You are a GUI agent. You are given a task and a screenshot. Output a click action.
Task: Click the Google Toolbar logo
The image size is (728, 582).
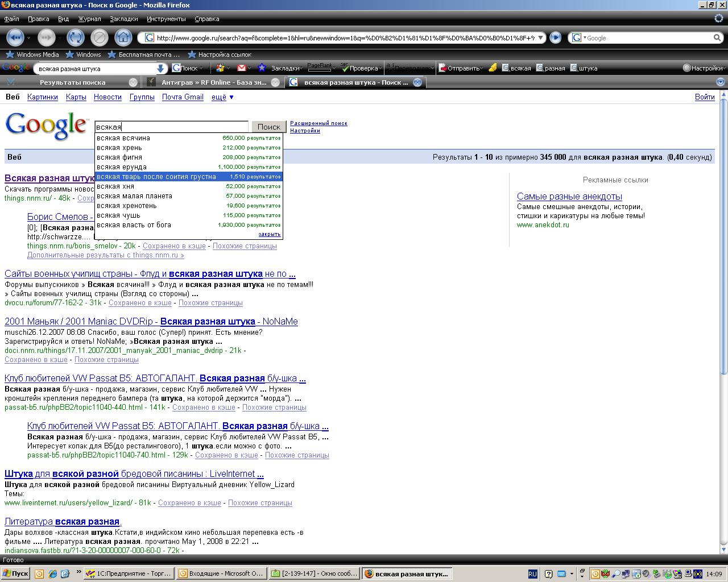pyautogui.click(x=15, y=68)
